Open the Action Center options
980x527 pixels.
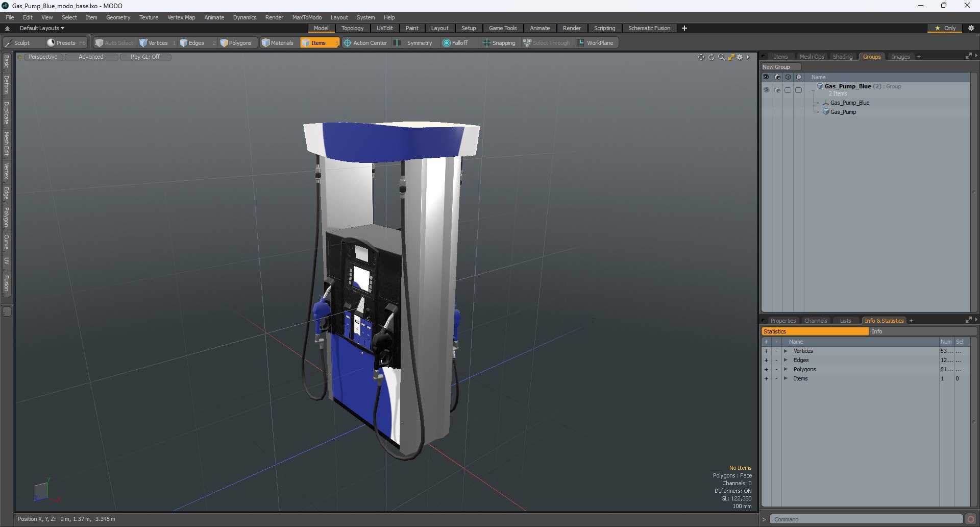[x=365, y=43]
